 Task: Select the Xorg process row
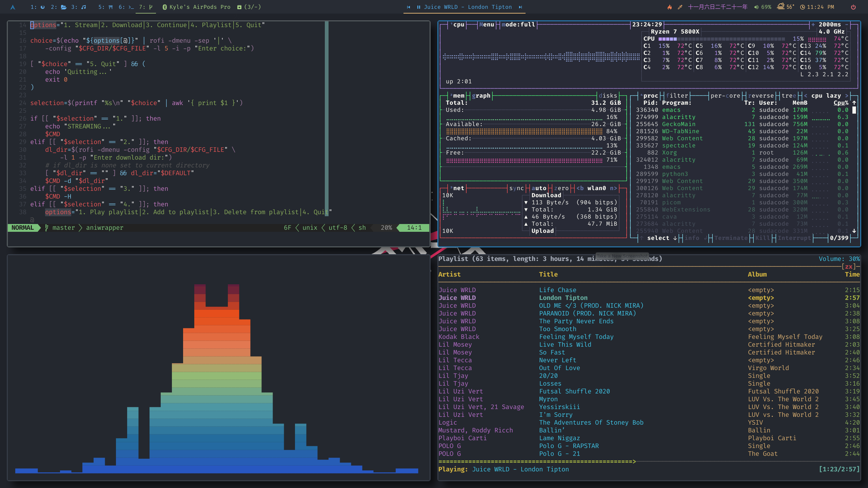(742, 152)
